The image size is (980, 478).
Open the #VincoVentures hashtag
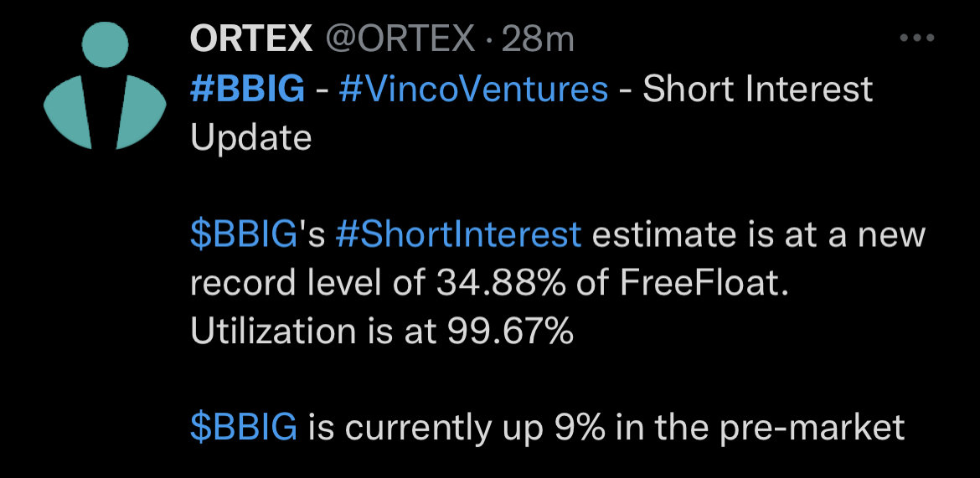(x=473, y=90)
